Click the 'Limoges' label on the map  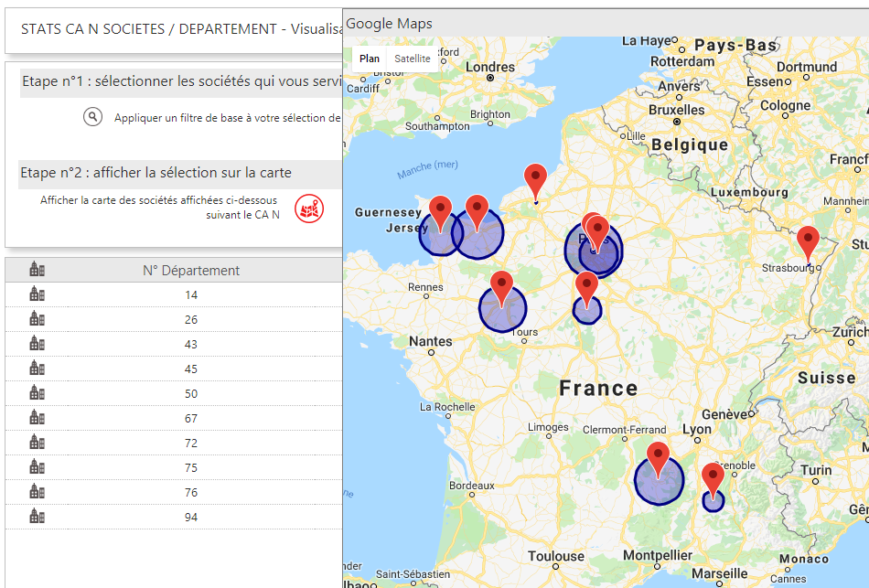tap(548, 427)
